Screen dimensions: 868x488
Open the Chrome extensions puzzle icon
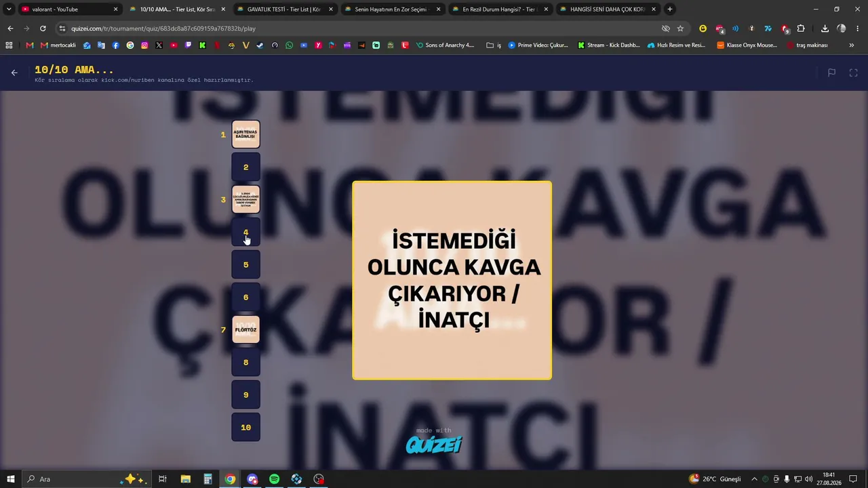[x=801, y=28]
